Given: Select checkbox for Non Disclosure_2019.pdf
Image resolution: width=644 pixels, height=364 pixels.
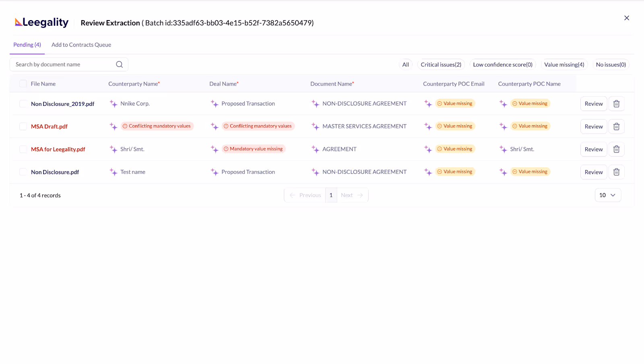Looking at the screenshot, I should click(x=23, y=104).
